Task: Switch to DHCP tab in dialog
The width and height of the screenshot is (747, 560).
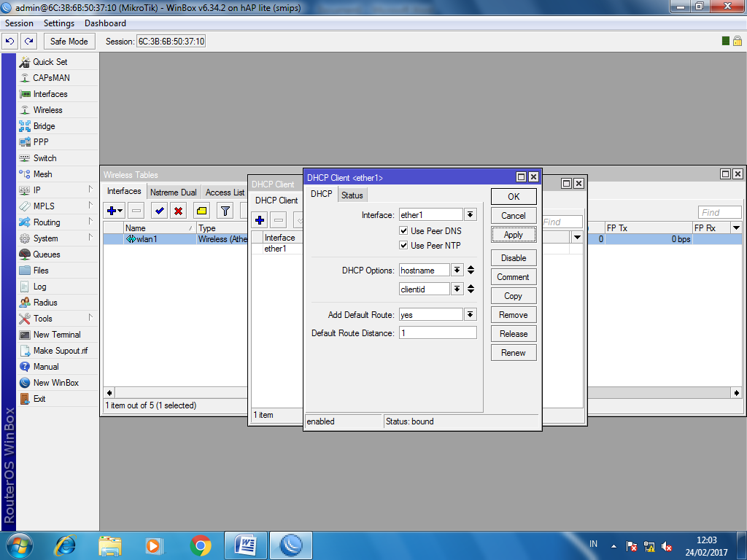Action: [x=322, y=194]
